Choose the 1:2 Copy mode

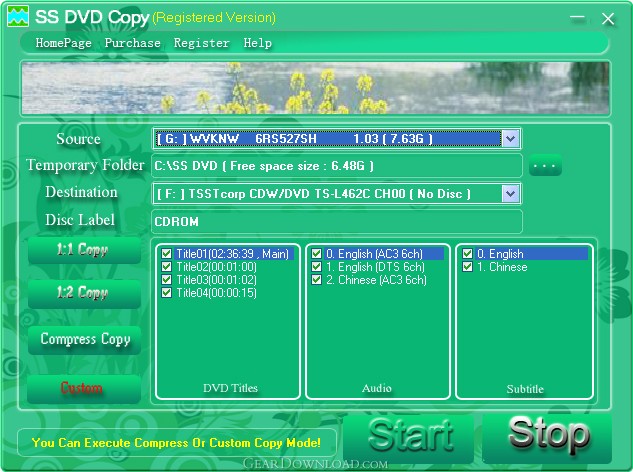84,294
